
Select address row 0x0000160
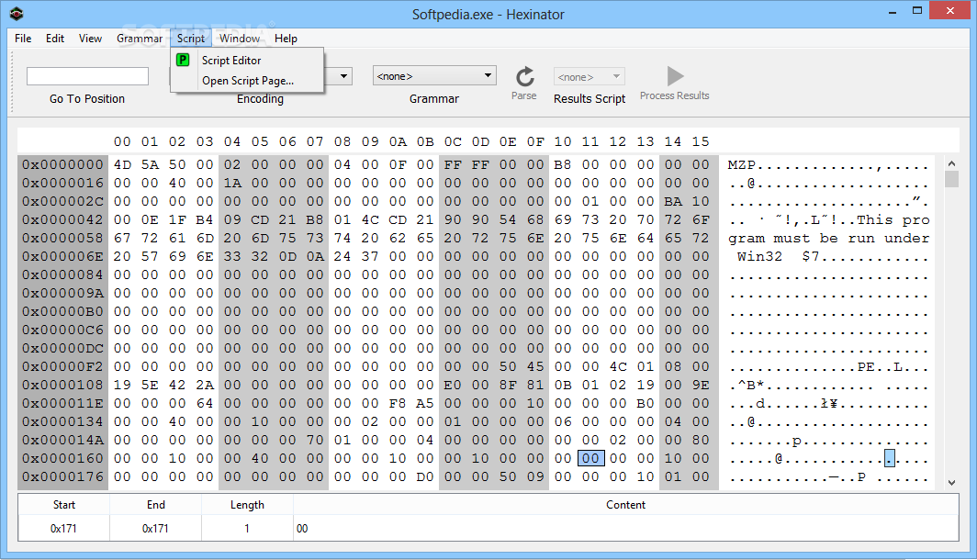pos(62,458)
